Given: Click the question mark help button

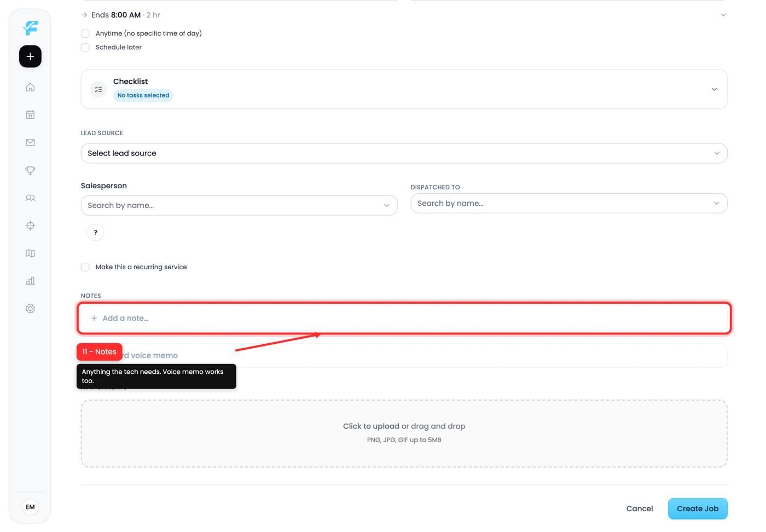Looking at the screenshot, I should pyautogui.click(x=96, y=233).
